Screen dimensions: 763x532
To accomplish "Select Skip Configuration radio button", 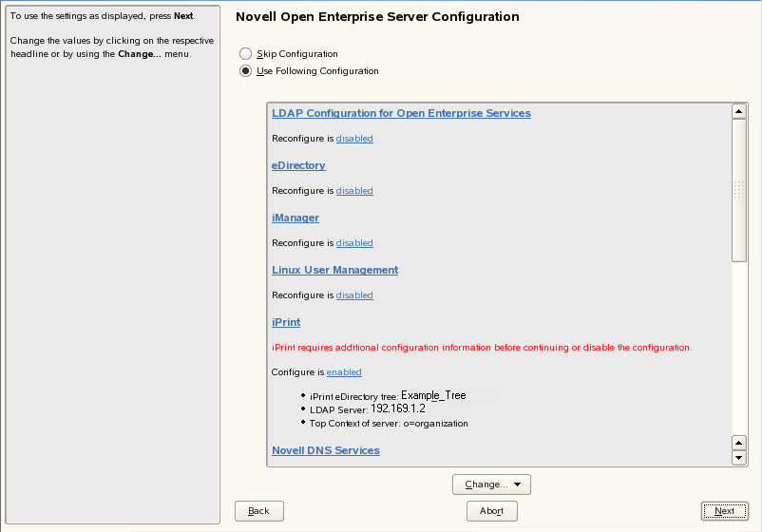I will (x=246, y=54).
